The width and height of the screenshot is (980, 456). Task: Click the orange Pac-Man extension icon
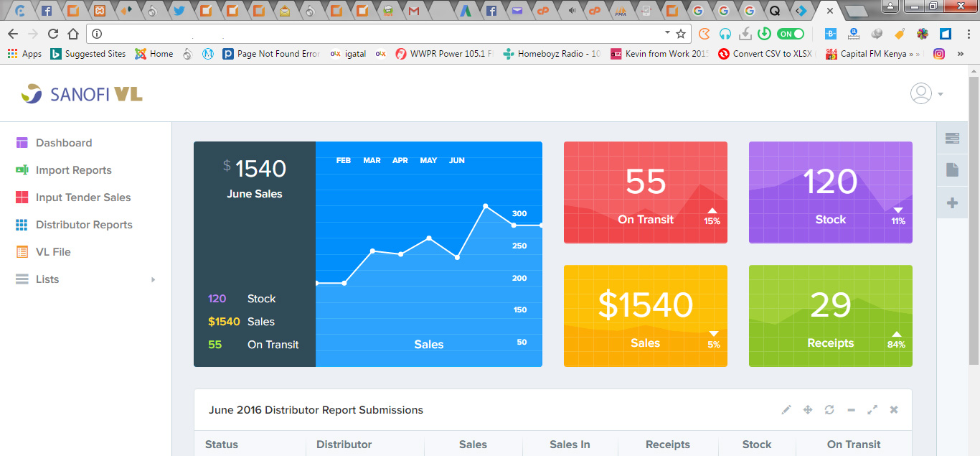click(x=705, y=34)
